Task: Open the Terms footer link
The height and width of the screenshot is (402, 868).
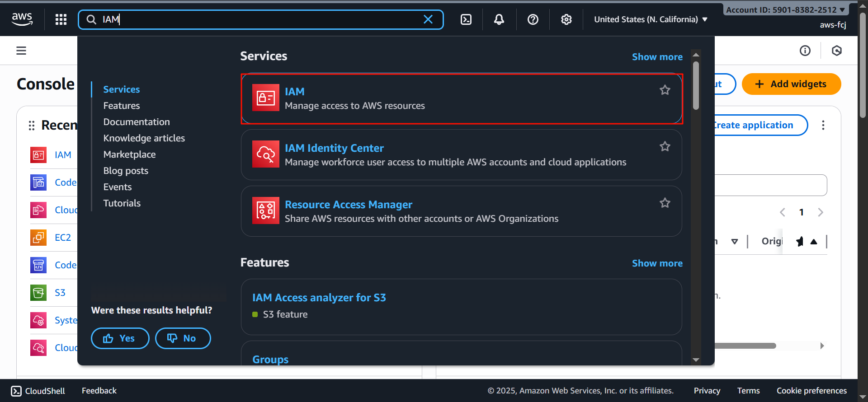Action: [x=748, y=391]
